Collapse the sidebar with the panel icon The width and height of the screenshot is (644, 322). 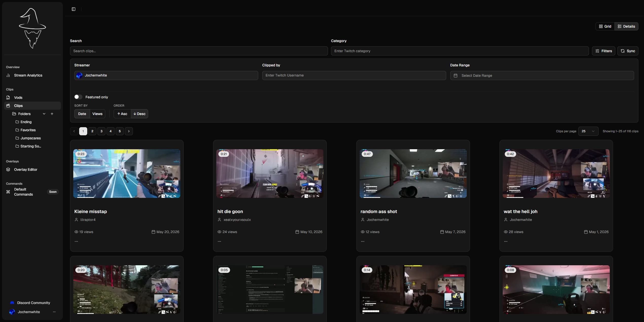click(74, 9)
